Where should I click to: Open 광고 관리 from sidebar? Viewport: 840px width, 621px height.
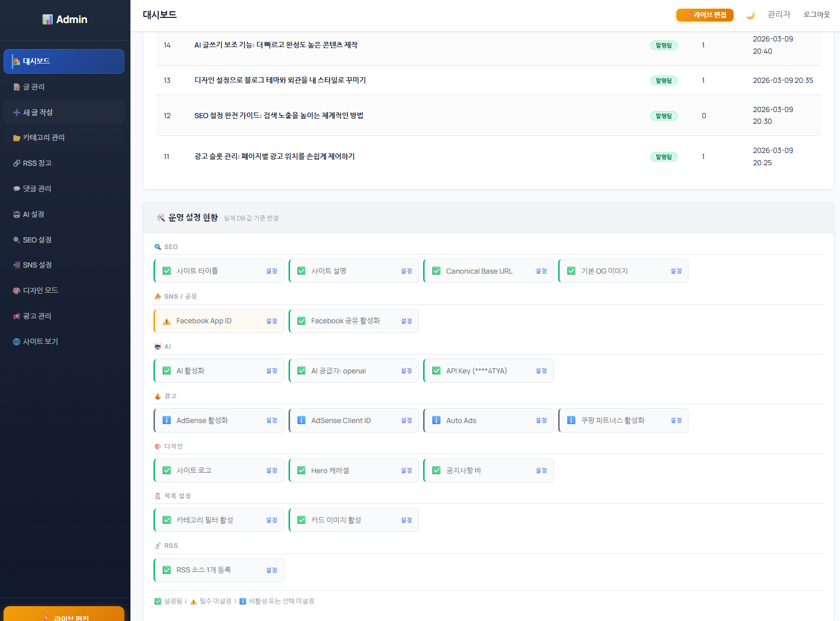37,316
